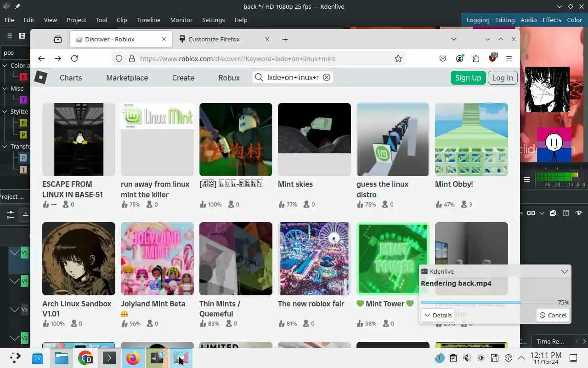Collapse Kdenlive track V3 chevron
The height and width of the screenshot is (368, 588).
(x=14, y=310)
